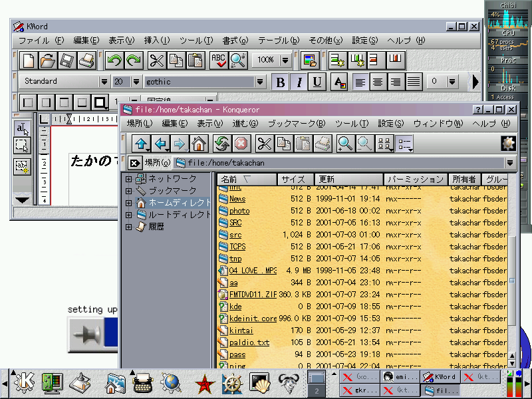Open Konqueror ウィンドウ(W) menu
The width and height of the screenshot is (532, 399).
438,124
